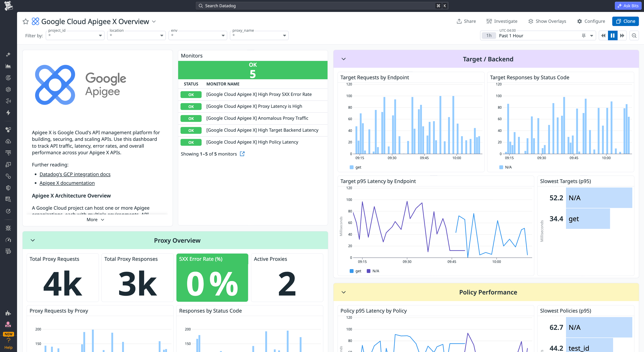This screenshot has height=352, width=644.
Task: Click the Share button
Action: pyautogui.click(x=466, y=21)
